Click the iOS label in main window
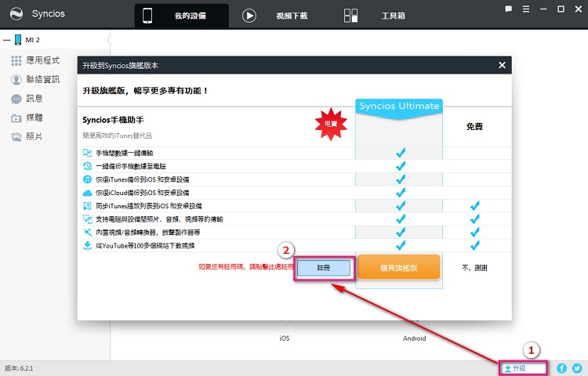This screenshot has width=588, height=376. [285, 338]
